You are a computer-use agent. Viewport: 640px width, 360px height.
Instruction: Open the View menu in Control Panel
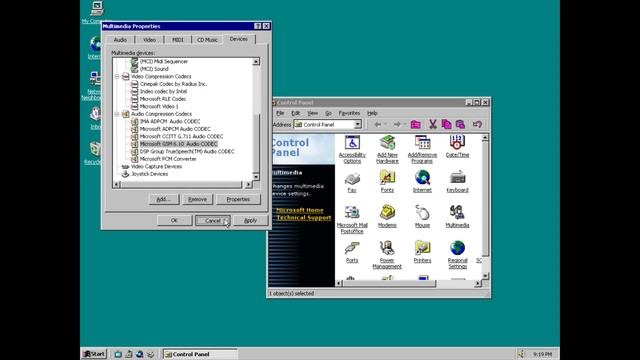pos(313,113)
